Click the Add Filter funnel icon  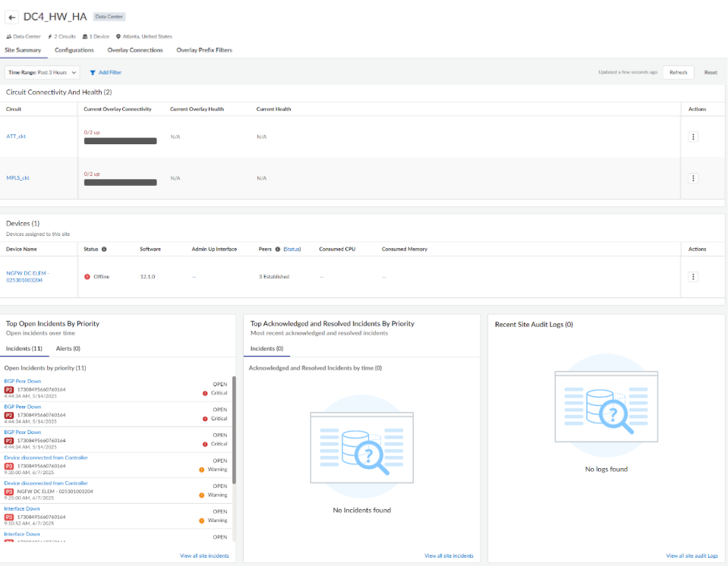pos(93,73)
